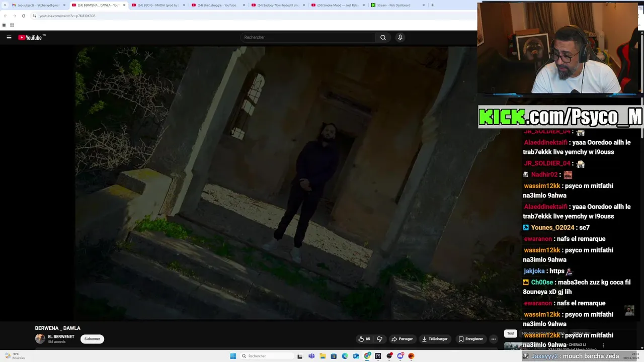Open a new browser tab

pyautogui.click(x=432, y=5)
